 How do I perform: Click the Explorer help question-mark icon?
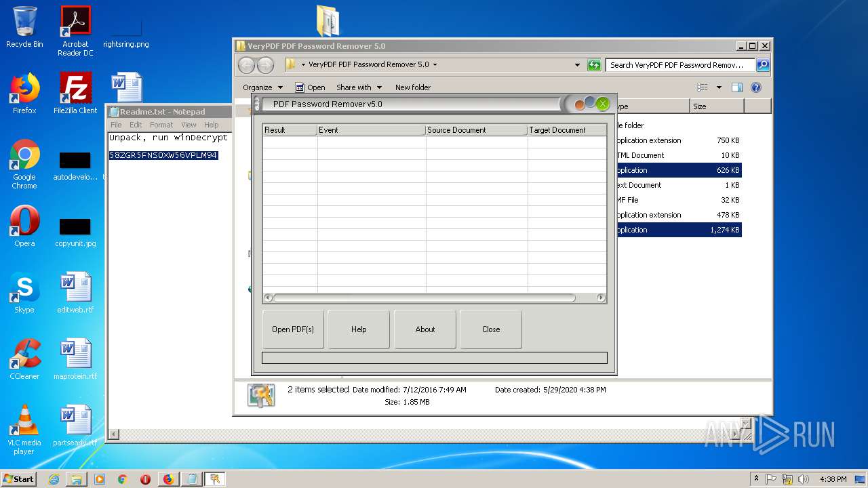pos(756,87)
